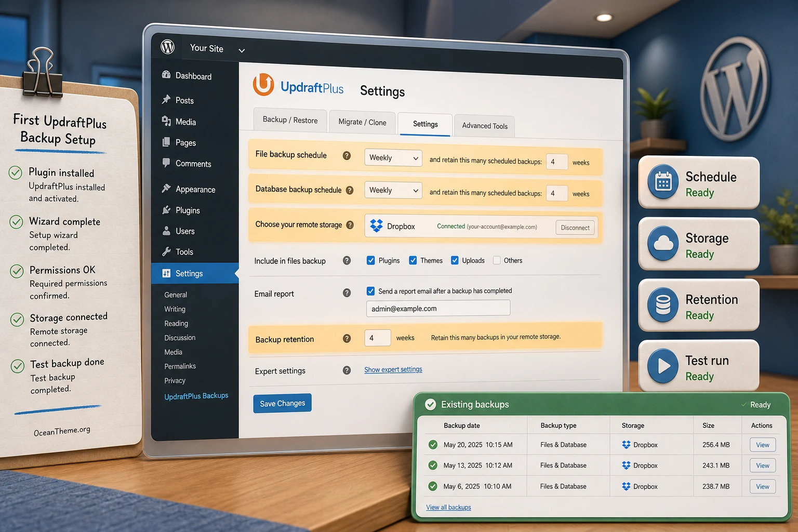Click the admin@example.com email field
This screenshot has height=532, width=798.
coord(438,308)
